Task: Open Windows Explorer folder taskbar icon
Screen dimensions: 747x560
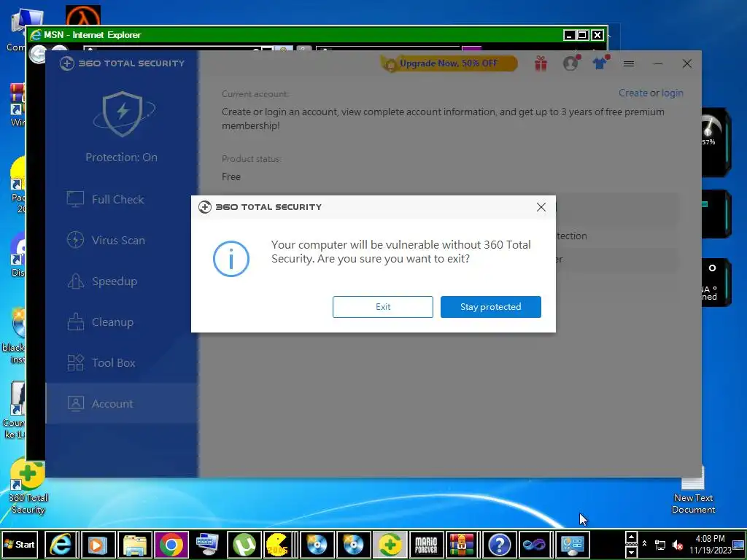Action: click(135, 544)
